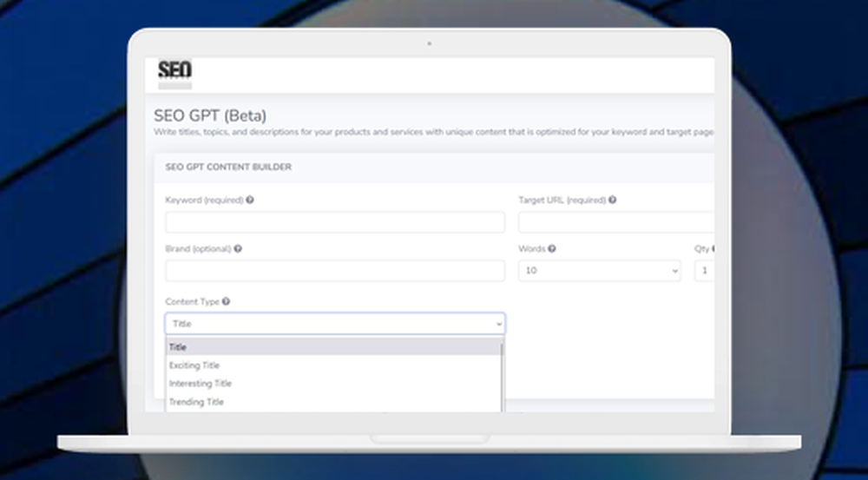
Task: Click the SEO logo in header
Action: (175, 74)
